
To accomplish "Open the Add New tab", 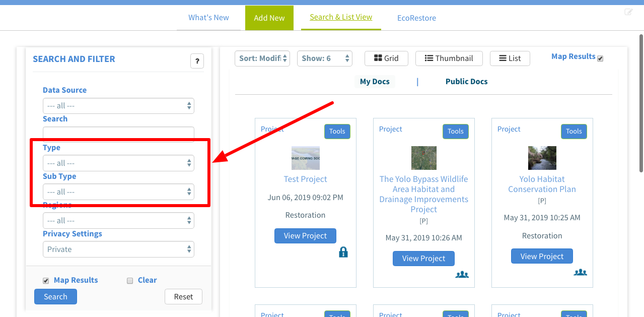I will pyautogui.click(x=269, y=18).
